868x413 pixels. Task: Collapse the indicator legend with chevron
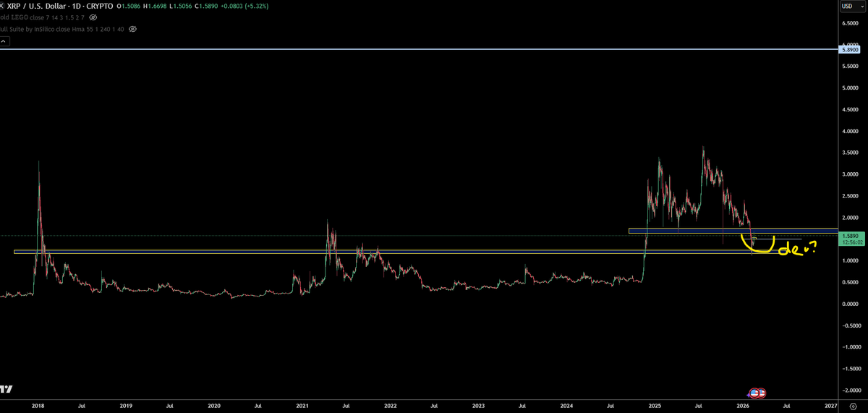click(4, 41)
